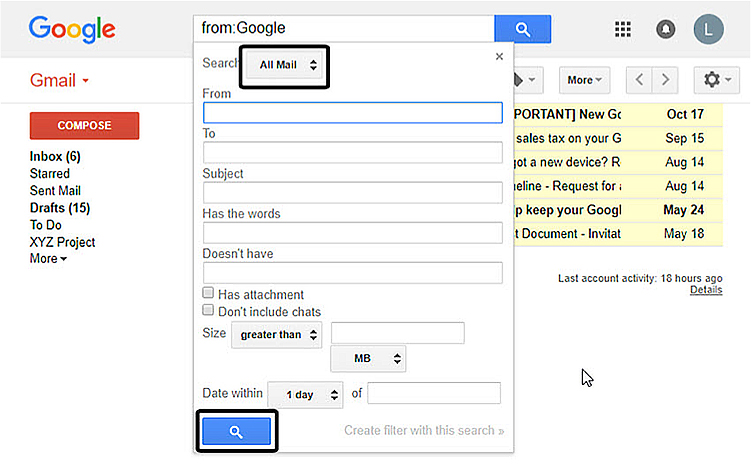The height and width of the screenshot is (472, 751).
Task: Go to newer messages arrow
Action: pyautogui.click(x=639, y=80)
